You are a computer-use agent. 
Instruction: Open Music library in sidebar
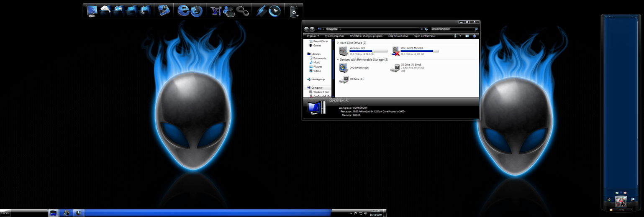pos(314,62)
